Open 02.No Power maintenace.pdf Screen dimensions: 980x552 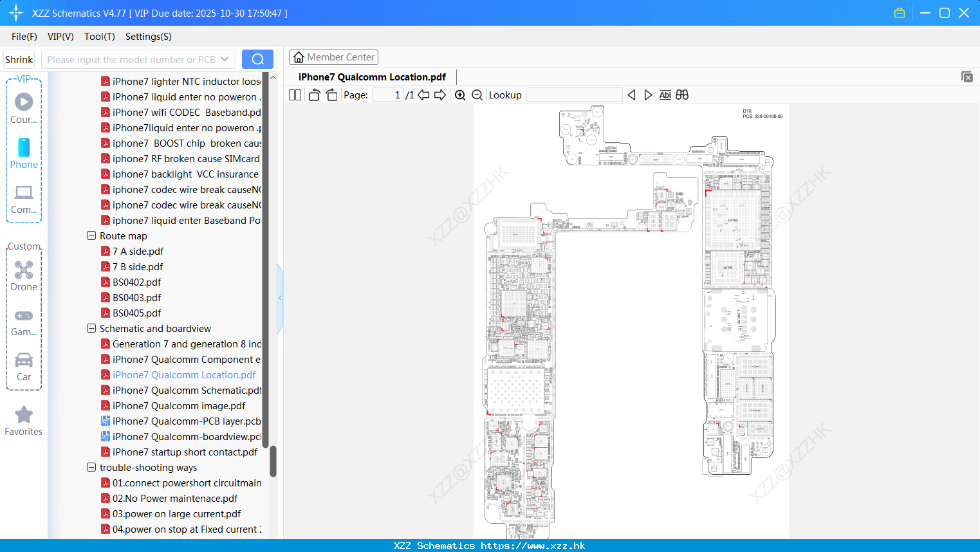point(175,498)
